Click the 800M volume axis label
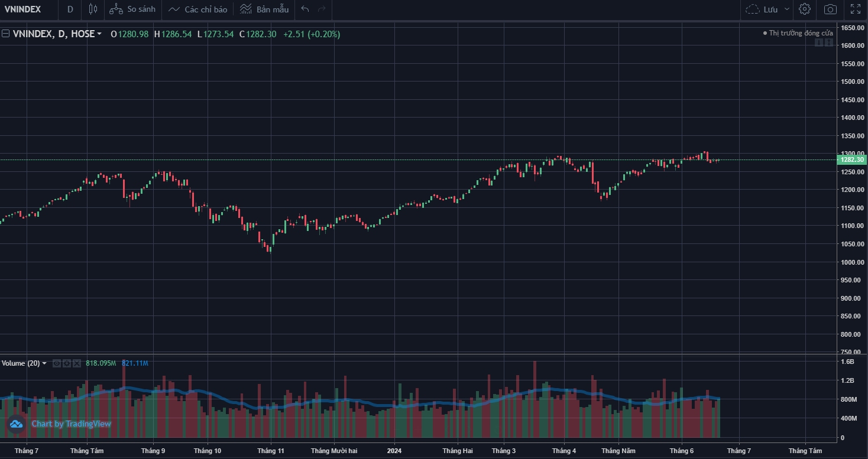 coord(849,399)
